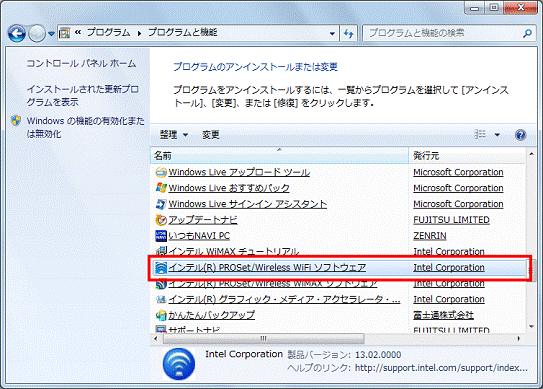Click the かんたんバックアップ icon
This screenshot has width=543, height=389.
pyautogui.click(x=161, y=315)
